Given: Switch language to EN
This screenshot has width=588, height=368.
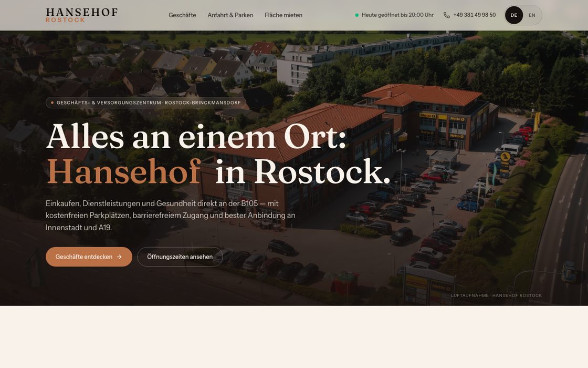Looking at the screenshot, I should [532, 15].
